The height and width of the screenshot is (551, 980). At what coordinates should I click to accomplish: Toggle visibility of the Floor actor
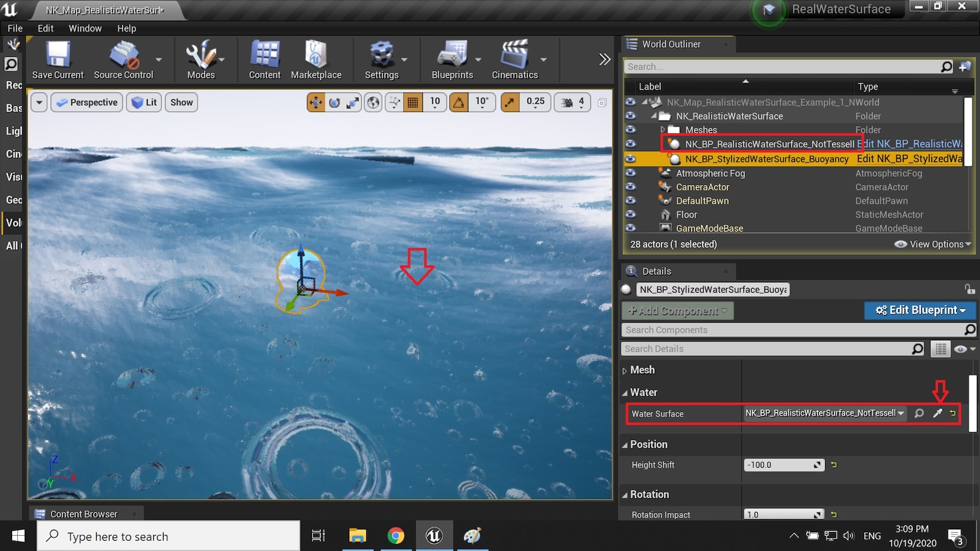(631, 214)
